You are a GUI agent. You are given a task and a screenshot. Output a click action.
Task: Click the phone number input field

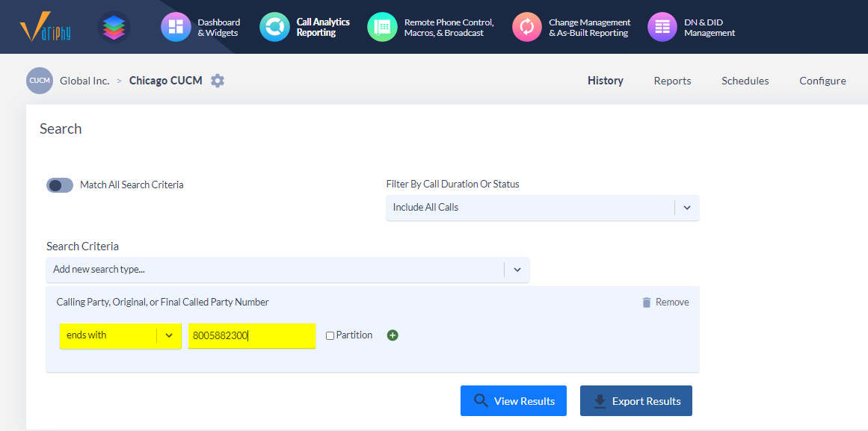click(x=252, y=336)
